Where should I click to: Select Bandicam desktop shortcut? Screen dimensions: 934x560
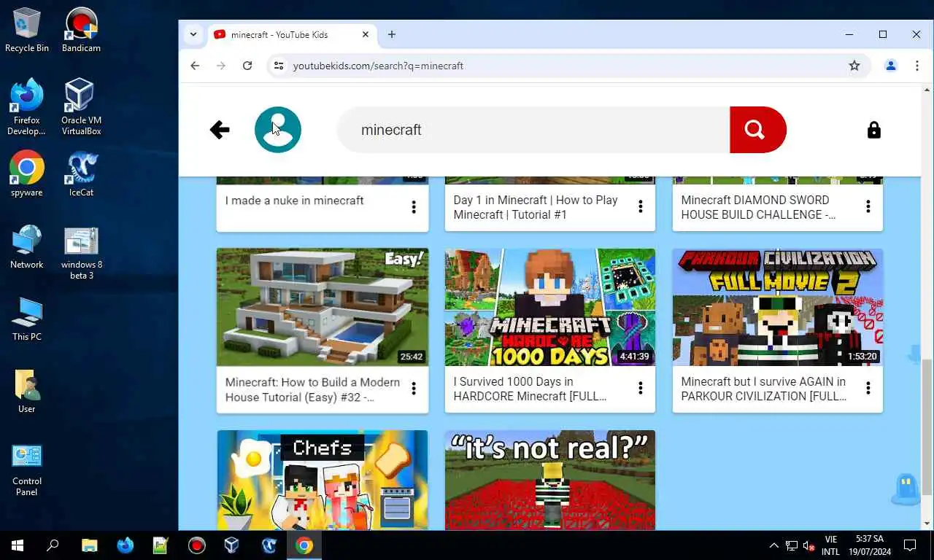pos(81,30)
